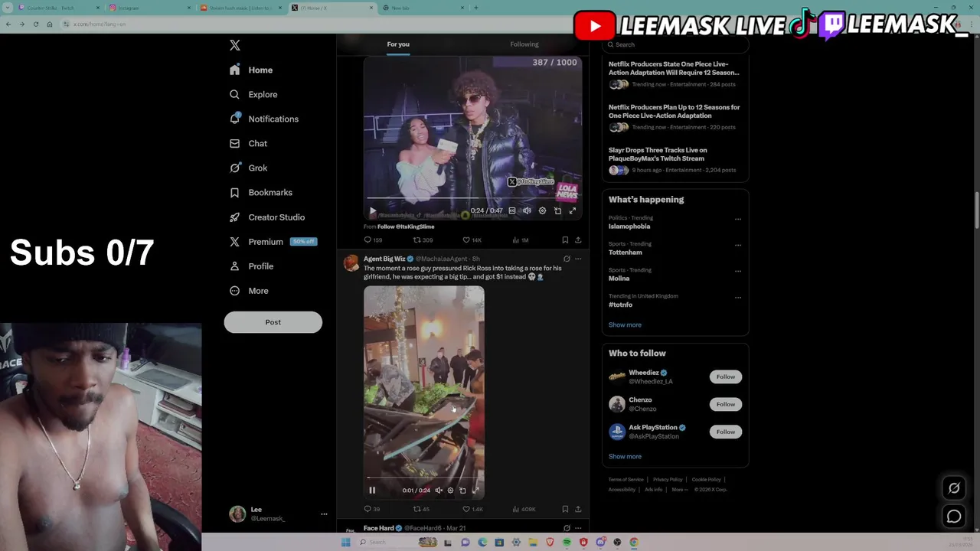Open settings gear on ItsKingSlime video
Screen dimensions: 980x551
pyautogui.click(x=542, y=210)
